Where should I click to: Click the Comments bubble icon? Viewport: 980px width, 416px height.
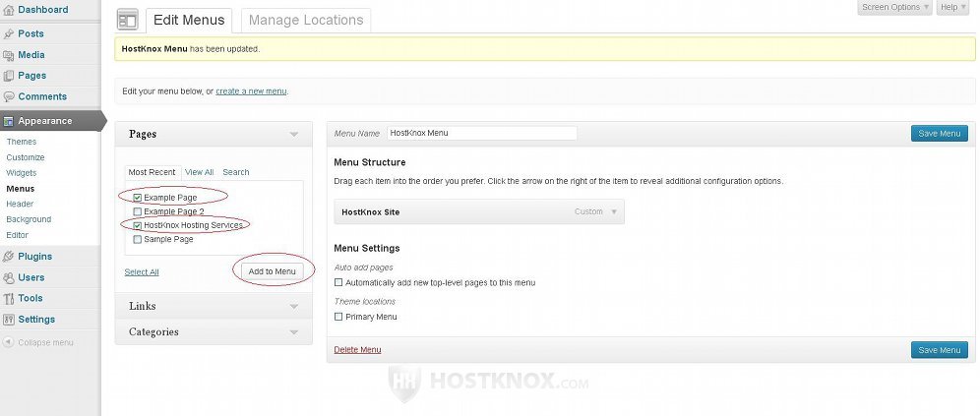click(x=8, y=96)
